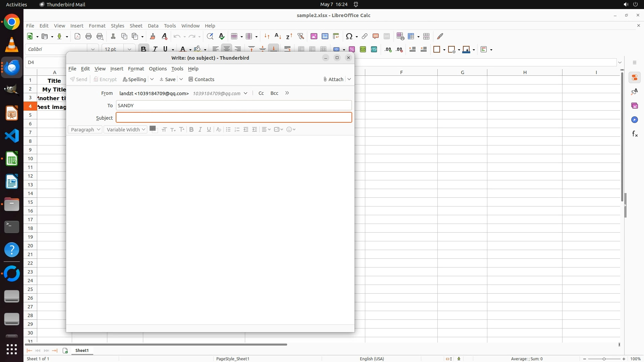The width and height of the screenshot is (644, 362).
Task: Toggle Center Horizontally alignment in Calc
Action: pos(227,49)
